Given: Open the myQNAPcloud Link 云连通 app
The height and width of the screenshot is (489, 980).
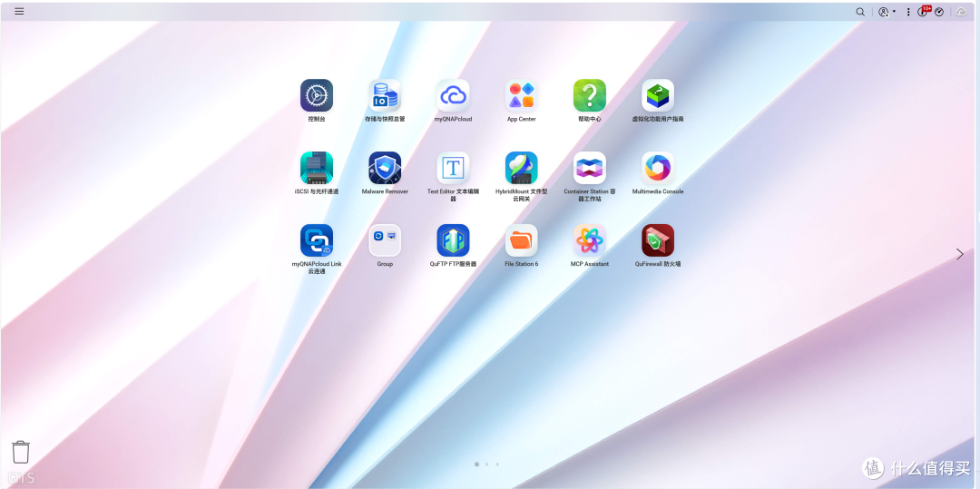Looking at the screenshot, I should point(317,240).
